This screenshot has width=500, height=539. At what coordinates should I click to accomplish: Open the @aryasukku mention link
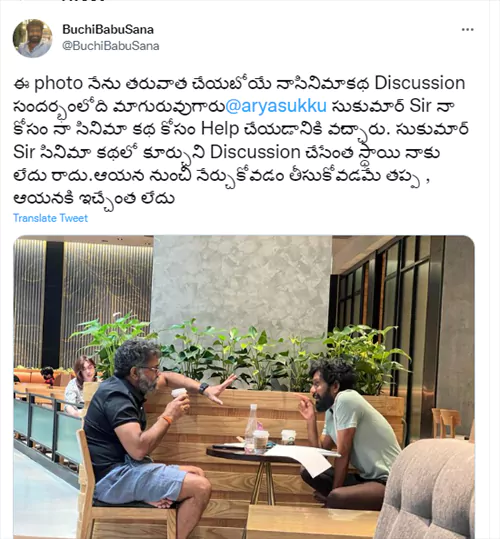point(276,106)
